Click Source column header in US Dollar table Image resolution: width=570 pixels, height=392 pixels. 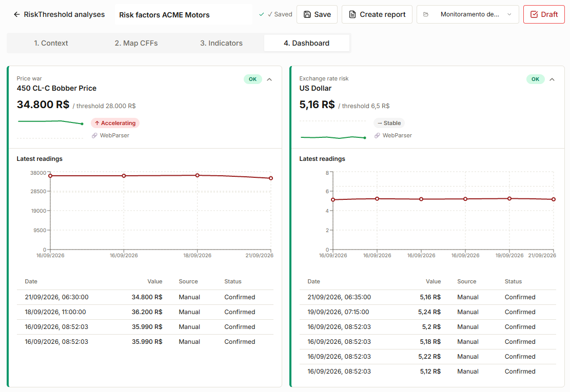[467, 282]
